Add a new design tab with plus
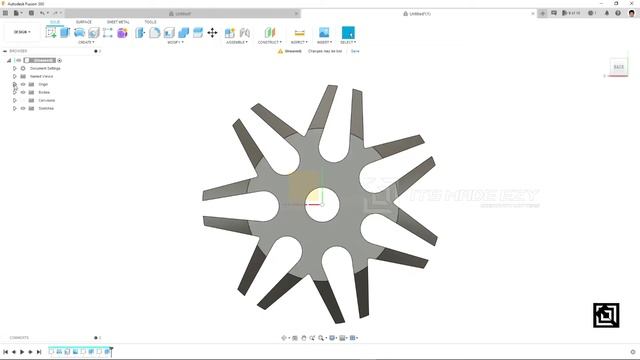The height and width of the screenshot is (360, 640). click(542, 13)
